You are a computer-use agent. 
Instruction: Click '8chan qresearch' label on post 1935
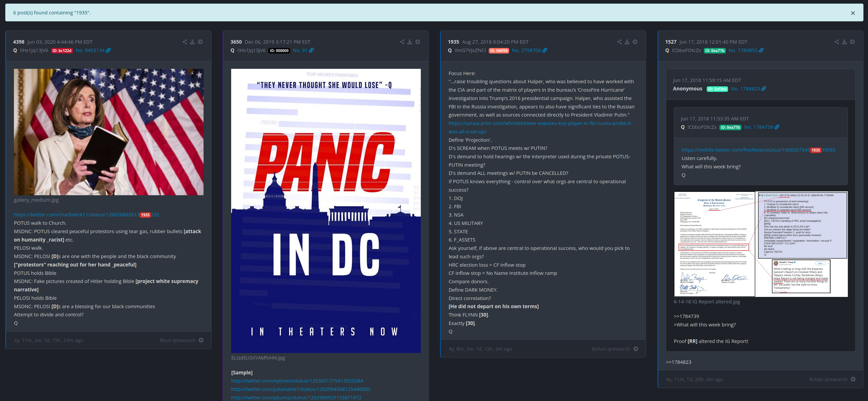[x=611, y=349]
